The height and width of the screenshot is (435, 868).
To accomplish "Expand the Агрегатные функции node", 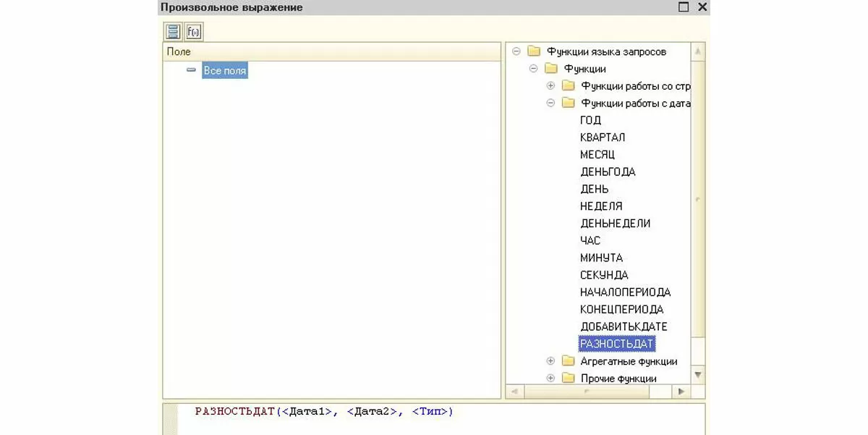I will [550, 361].
